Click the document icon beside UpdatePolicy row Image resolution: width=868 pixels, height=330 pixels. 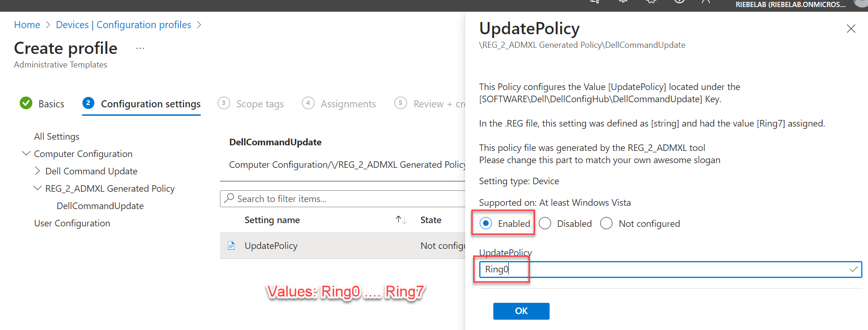pos(231,246)
